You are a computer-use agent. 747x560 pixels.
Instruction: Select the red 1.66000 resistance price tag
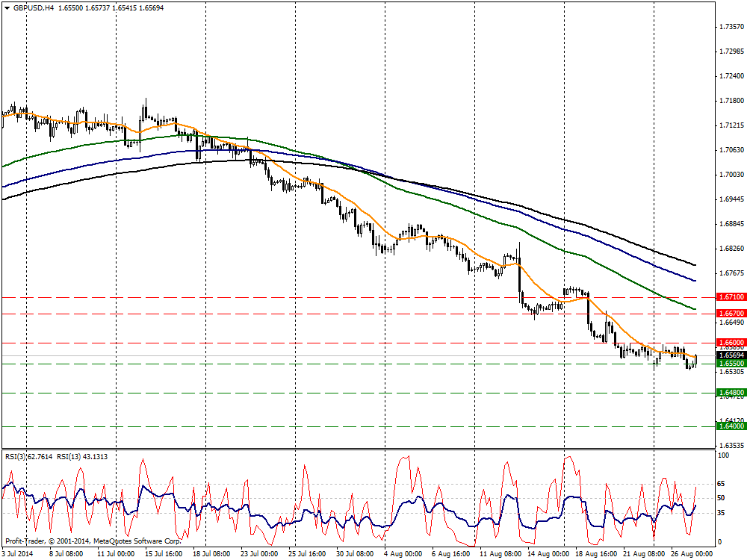729,342
